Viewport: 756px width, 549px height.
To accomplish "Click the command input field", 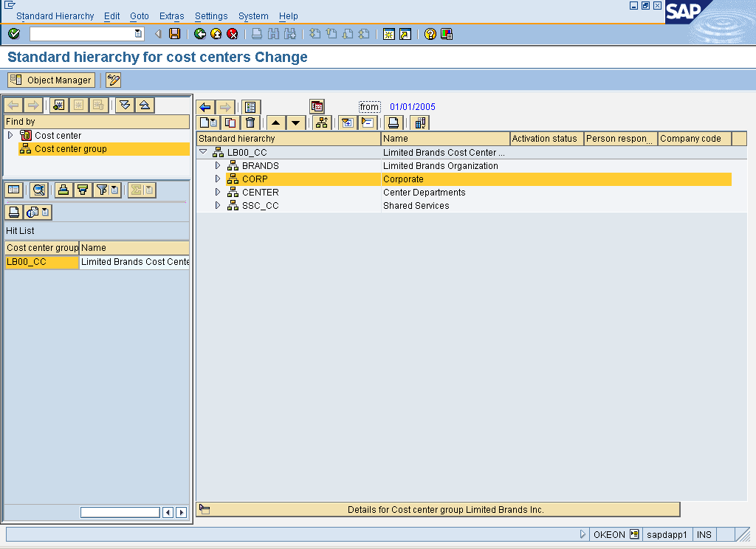I will 82,34.
